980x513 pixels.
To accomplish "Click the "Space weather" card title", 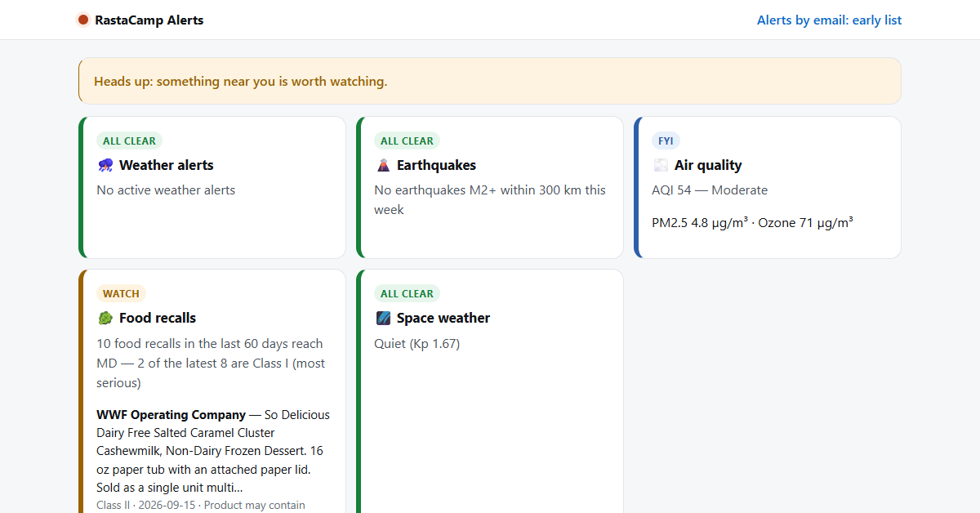I will [443, 318].
